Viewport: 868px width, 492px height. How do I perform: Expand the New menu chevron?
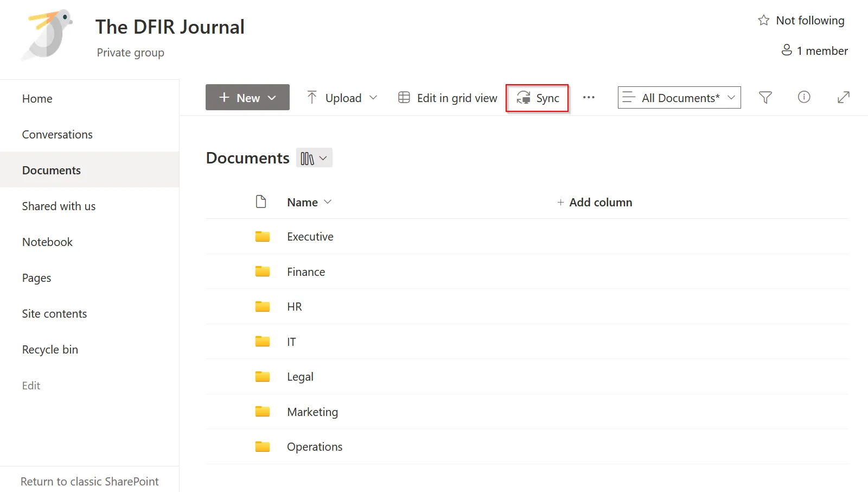(x=272, y=98)
